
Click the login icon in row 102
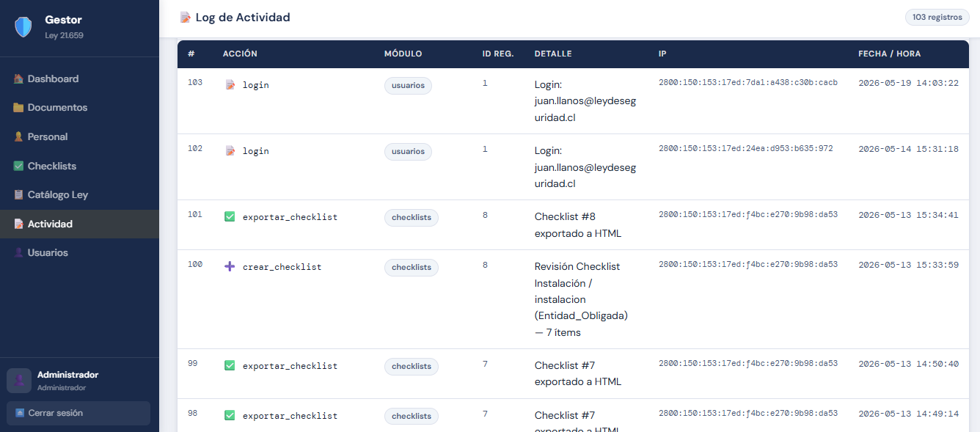pos(230,151)
